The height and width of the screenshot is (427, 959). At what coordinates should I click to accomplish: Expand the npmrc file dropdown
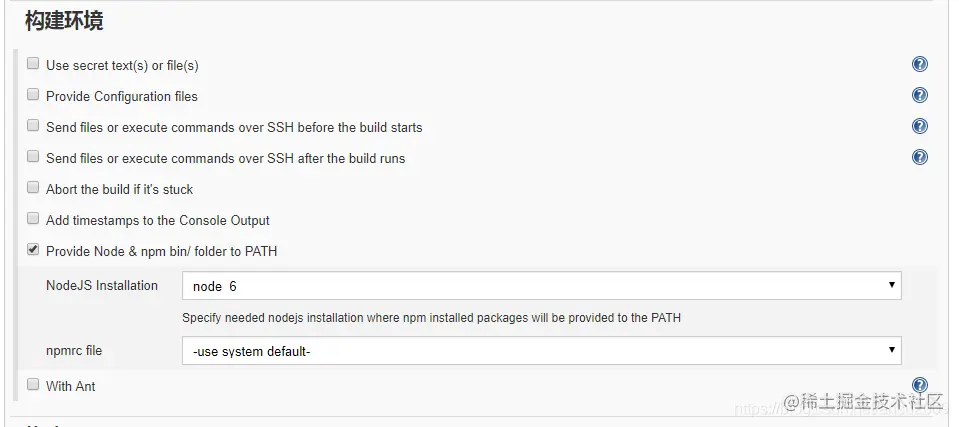click(541, 351)
